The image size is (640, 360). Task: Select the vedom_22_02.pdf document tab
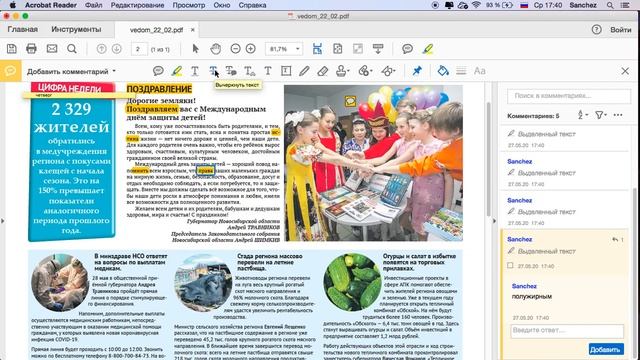point(156,30)
